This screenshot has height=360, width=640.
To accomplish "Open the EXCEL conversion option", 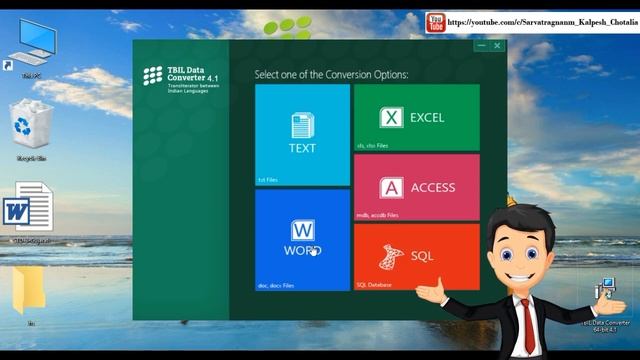I will pos(417,118).
